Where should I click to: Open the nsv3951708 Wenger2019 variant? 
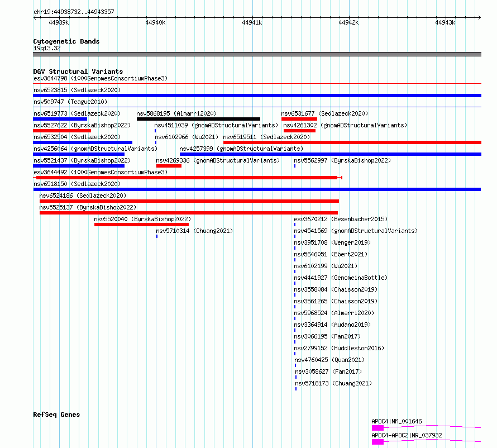click(332, 242)
